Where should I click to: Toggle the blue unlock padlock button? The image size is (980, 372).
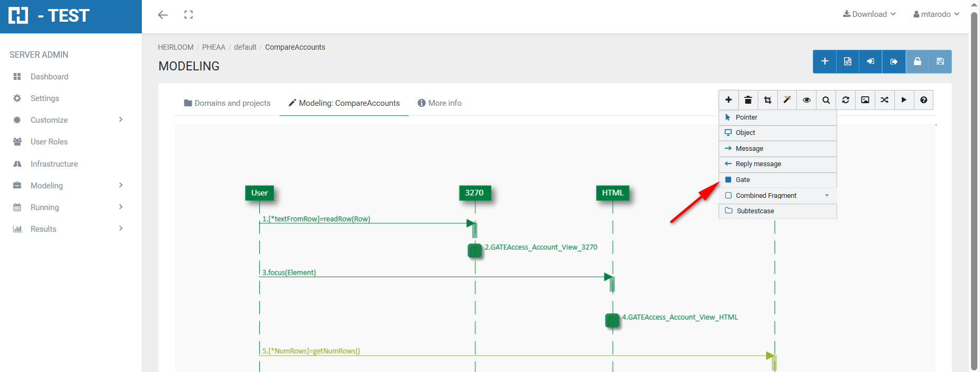[x=917, y=61]
